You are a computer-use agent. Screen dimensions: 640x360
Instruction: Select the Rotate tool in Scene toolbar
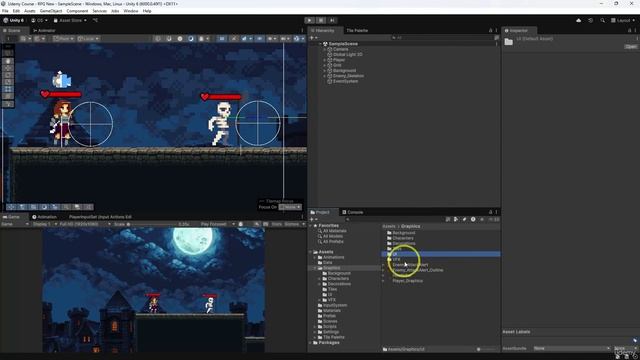[8, 75]
